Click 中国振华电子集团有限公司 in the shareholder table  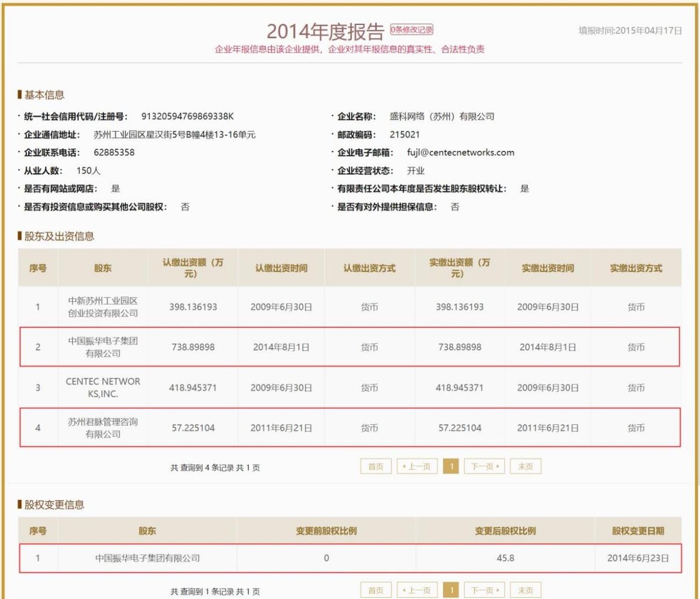point(103,346)
